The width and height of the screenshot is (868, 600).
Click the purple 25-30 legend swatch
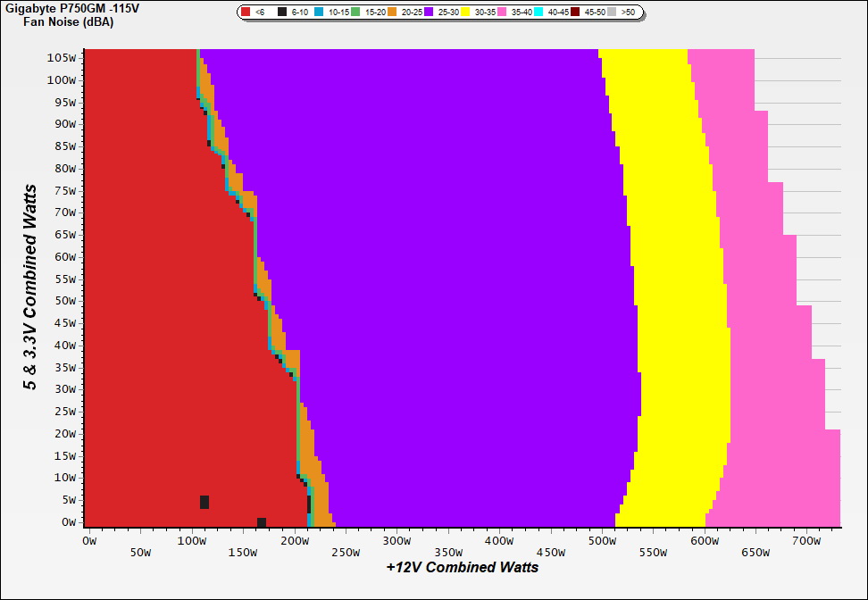428,12
